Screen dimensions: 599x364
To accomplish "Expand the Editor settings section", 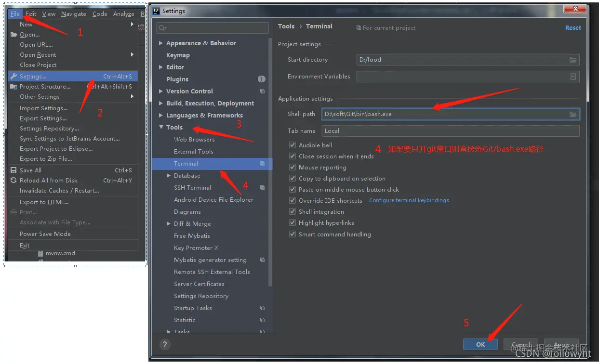I will [x=161, y=67].
